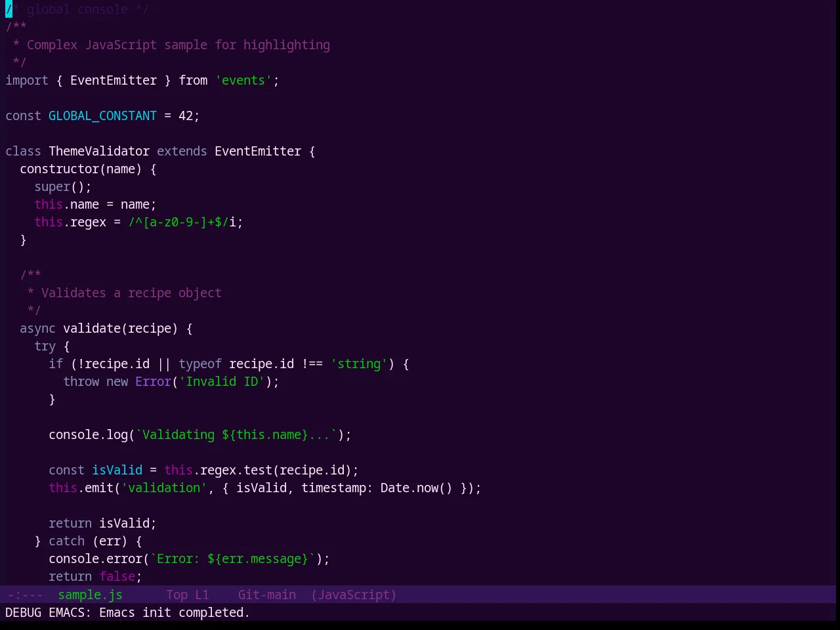
Task: Click this.name assignment line
Action: tap(95, 204)
